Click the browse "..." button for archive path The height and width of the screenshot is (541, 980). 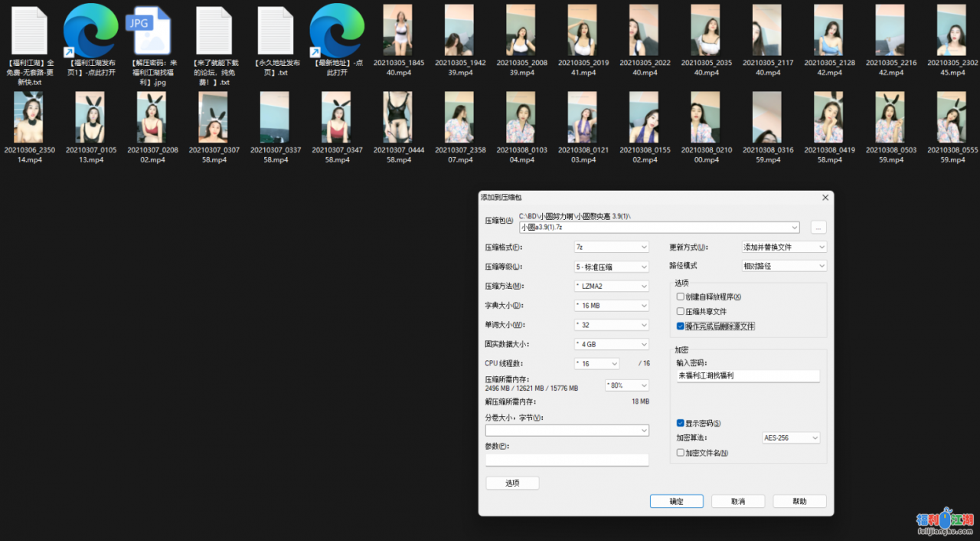coord(818,228)
